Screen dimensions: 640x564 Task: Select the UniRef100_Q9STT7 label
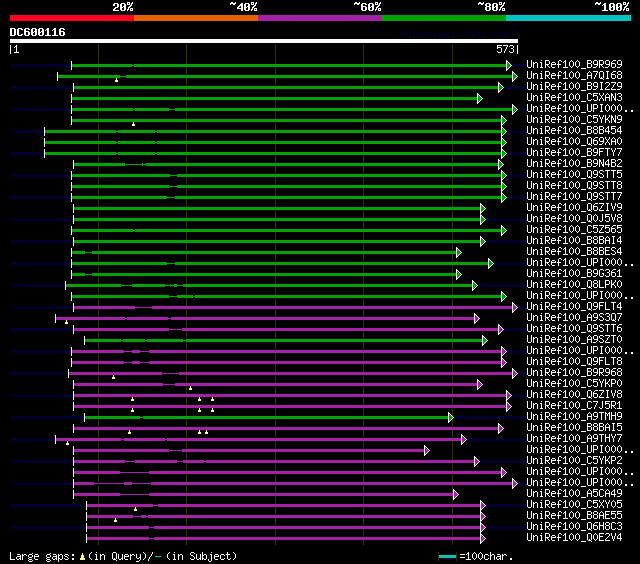(x=574, y=197)
